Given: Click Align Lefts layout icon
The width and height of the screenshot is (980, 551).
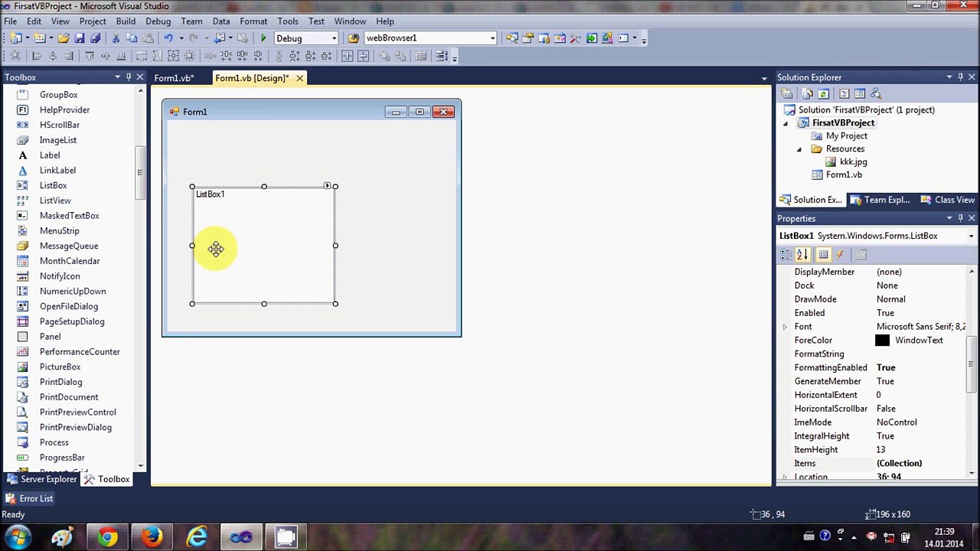Looking at the screenshot, I should point(37,56).
